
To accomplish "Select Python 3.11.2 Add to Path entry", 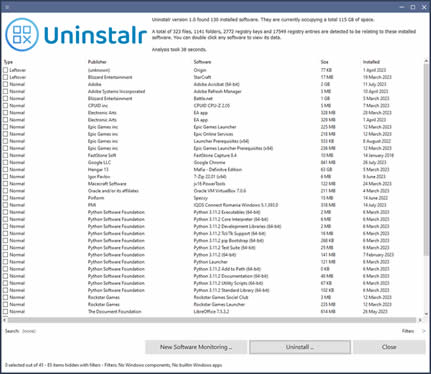I will [x=227, y=269].
